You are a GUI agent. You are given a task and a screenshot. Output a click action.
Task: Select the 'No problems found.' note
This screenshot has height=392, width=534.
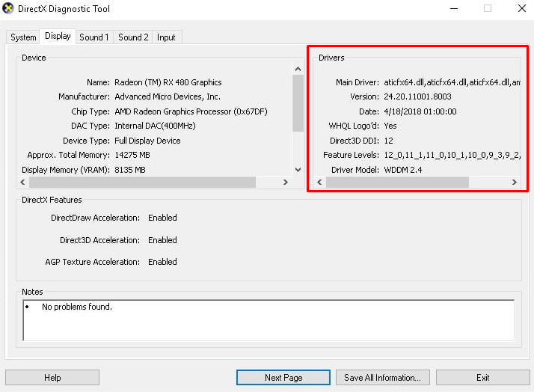(77, 307)
